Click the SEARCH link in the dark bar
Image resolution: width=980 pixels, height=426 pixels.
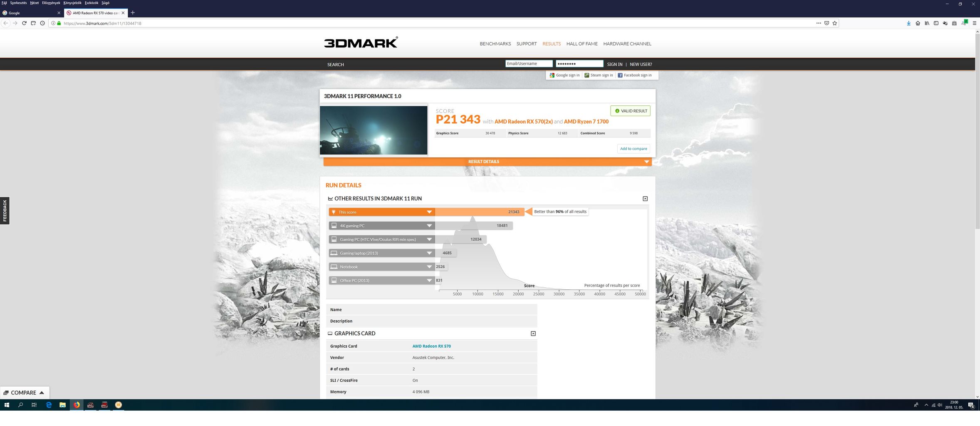click(335, 65)
